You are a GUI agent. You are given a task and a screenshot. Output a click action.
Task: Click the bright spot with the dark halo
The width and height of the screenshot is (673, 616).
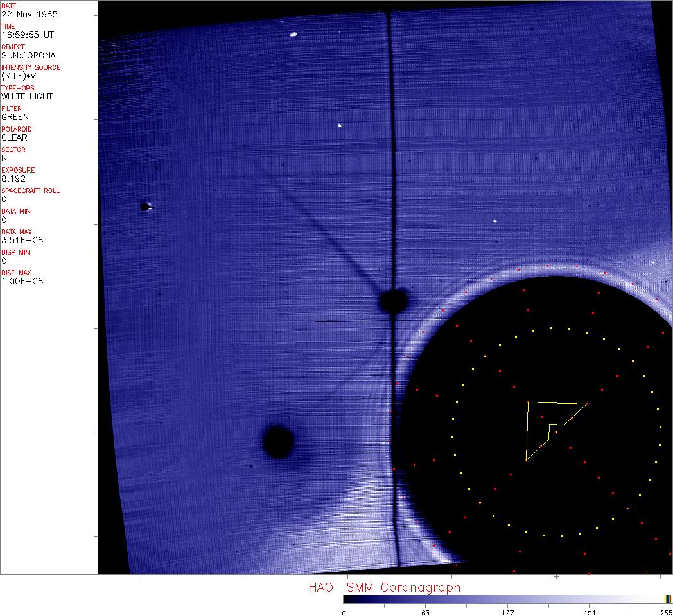(146, 207)
